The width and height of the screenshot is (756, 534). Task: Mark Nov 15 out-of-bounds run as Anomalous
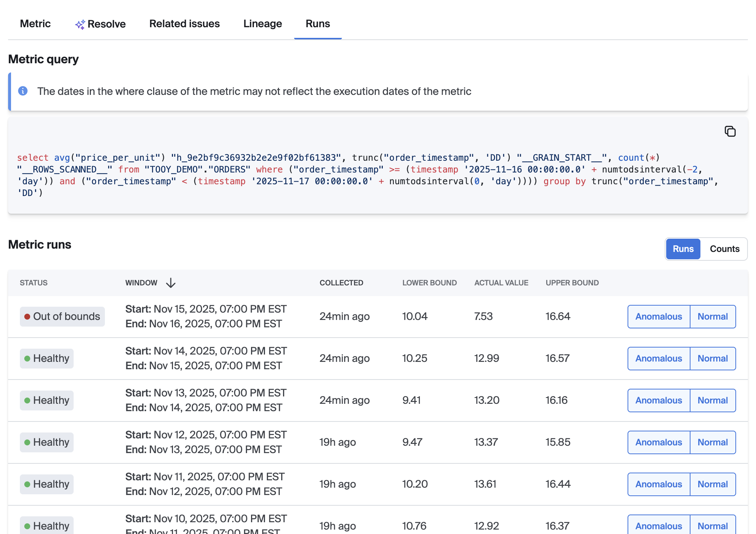coord(658,317)
